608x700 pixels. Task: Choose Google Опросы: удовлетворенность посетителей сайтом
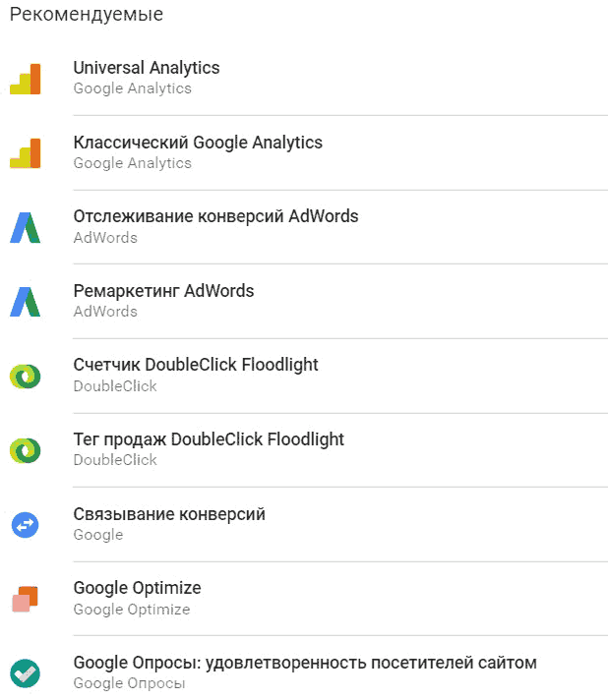pyautogui.click(x=305, y=663)
